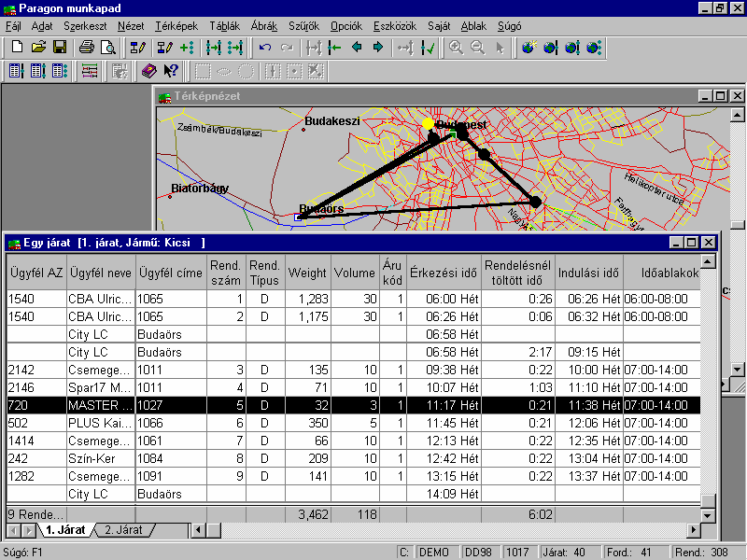Click the Zoom out magnifier icon

pyautogui.click(x=477, y=48)
